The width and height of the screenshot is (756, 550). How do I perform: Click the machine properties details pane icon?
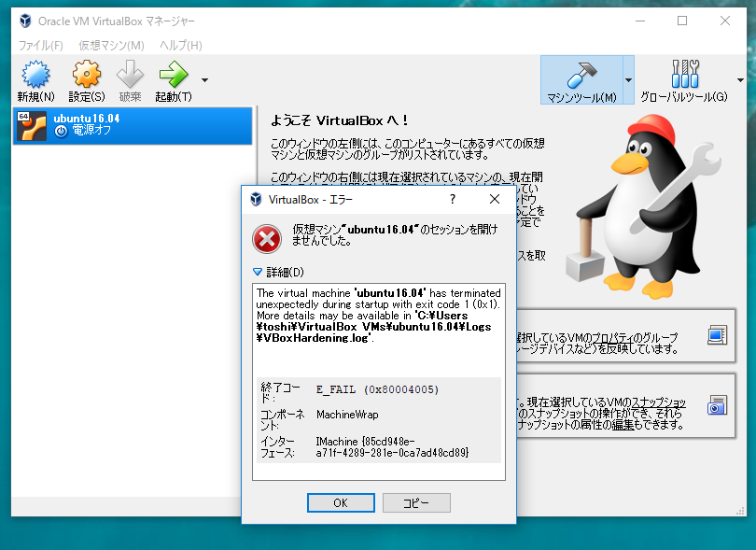(x=717, y=335)
